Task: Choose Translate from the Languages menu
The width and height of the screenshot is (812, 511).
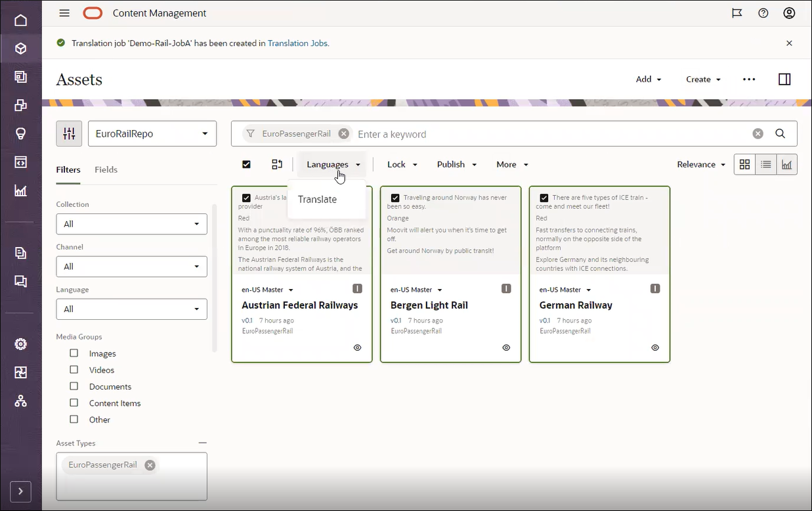Action: (x=317, y=199)
